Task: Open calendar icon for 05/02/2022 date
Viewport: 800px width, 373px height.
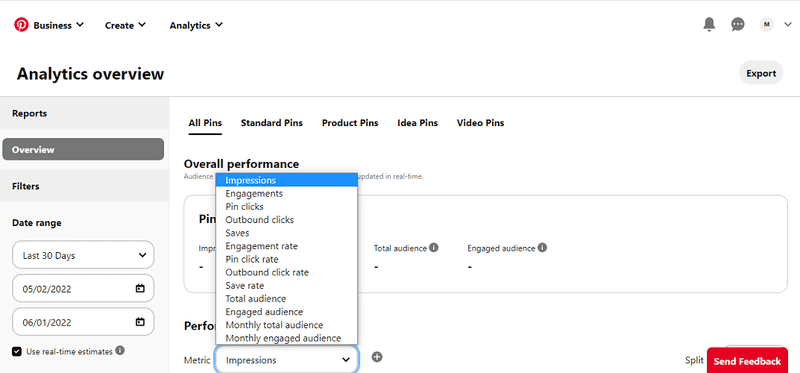Action: point(140,289)
